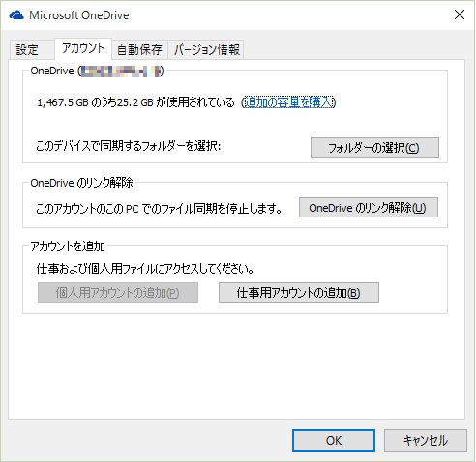
Task: Select the アカウント tab
Action: pos(83,48)
